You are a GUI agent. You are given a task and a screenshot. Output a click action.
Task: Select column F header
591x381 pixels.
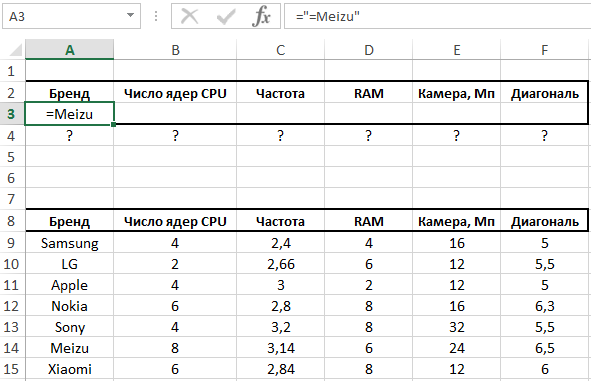click(545, 49)
